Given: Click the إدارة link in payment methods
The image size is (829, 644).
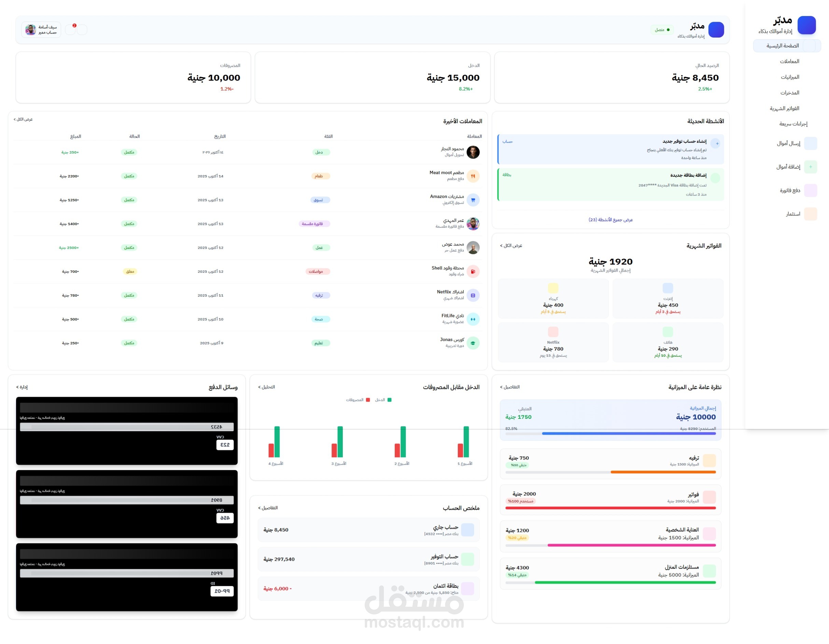Looking at the screenshot, I should pos(22,387).
